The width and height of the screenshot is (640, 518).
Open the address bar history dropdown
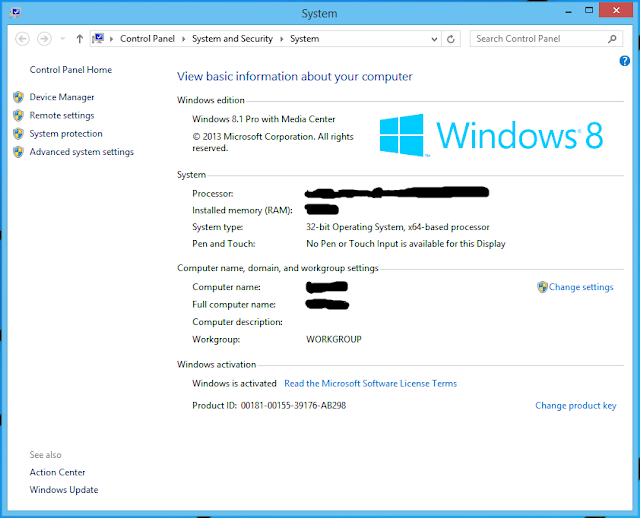(434, 39)
